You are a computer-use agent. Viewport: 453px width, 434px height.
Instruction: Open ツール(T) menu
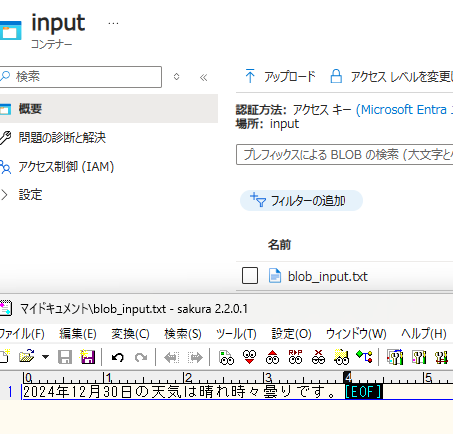pos(236,333)
